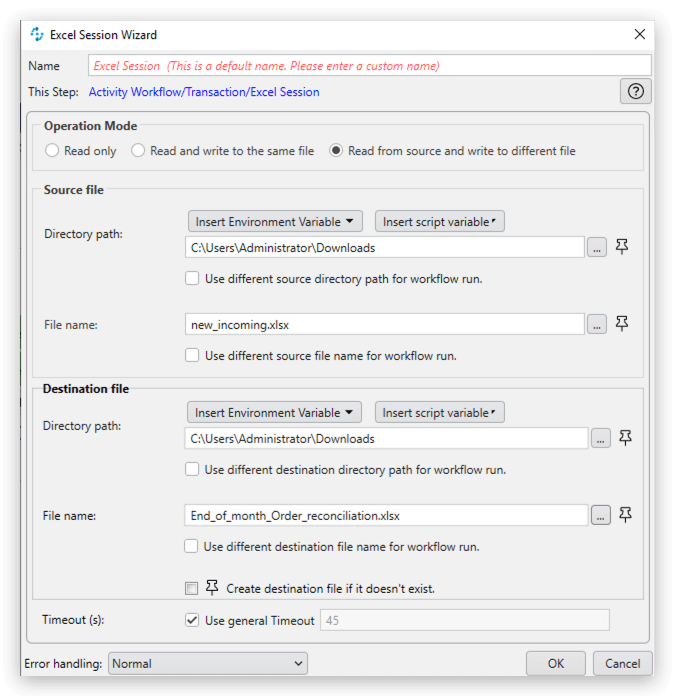
Task: Click the Cancel button
Action: pos(623,664)
